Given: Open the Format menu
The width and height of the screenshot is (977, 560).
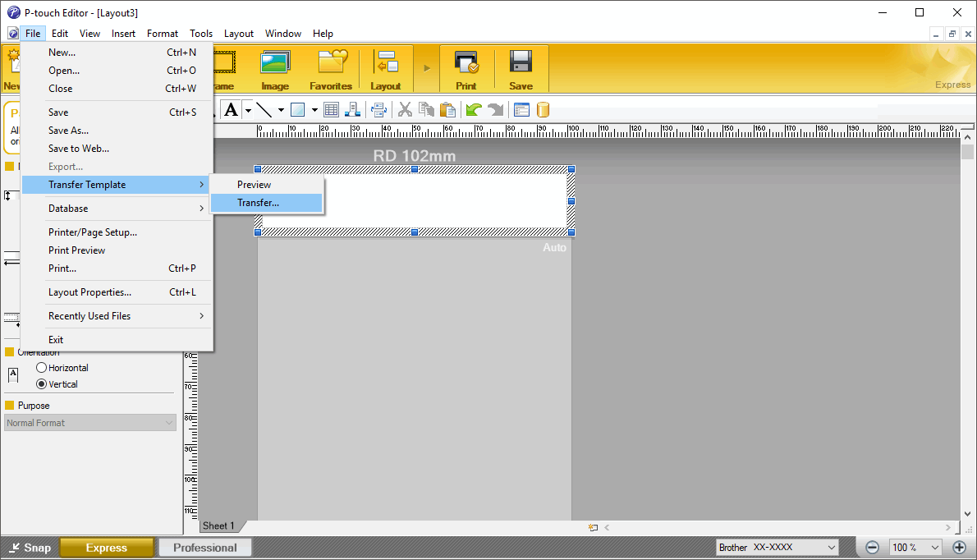Looking at the screenshot, I should pyautogui.click(x=163, y=34).
